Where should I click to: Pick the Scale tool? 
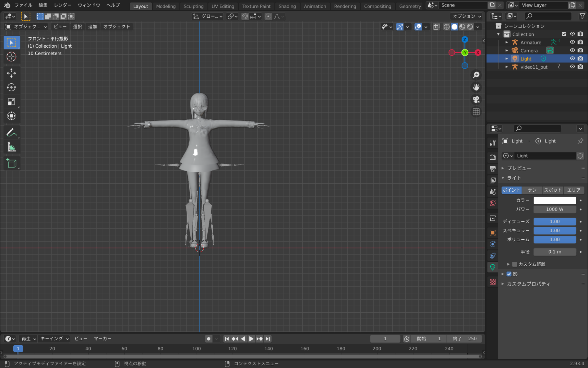pos(11,102)
